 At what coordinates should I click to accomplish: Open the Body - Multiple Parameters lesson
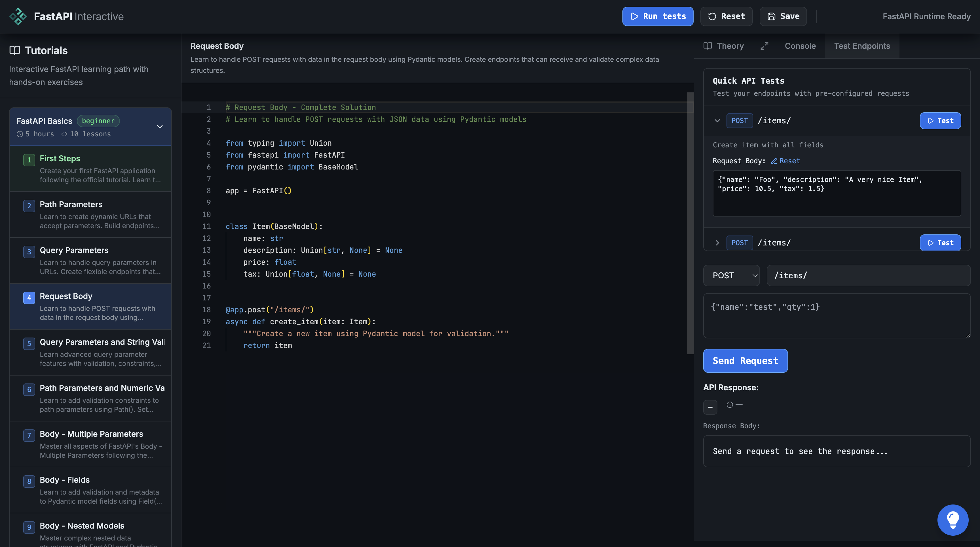tap(90, 444)
